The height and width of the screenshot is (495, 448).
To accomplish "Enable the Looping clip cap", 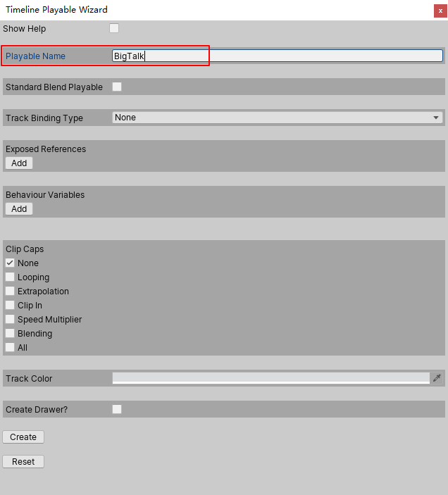I will pos(10,277).
